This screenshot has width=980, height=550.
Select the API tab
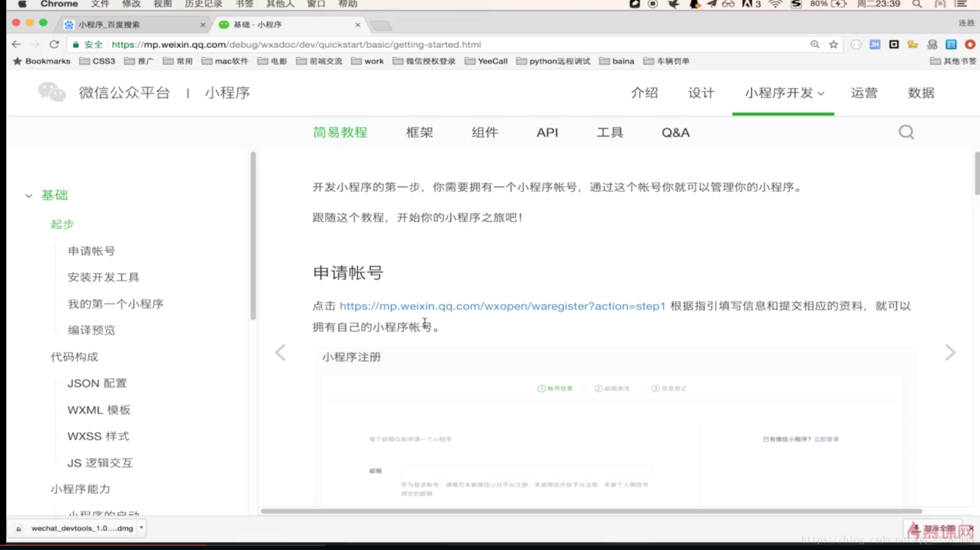click(x=547, y=133)
